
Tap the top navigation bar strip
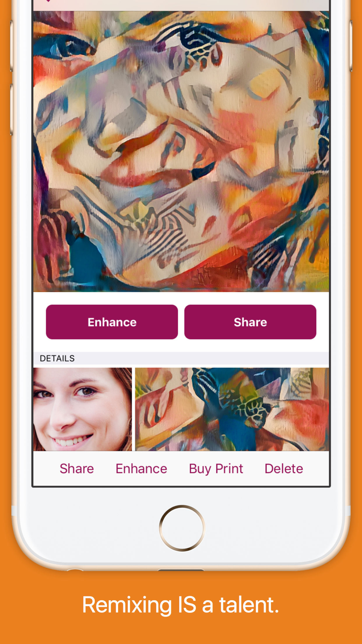181,5
